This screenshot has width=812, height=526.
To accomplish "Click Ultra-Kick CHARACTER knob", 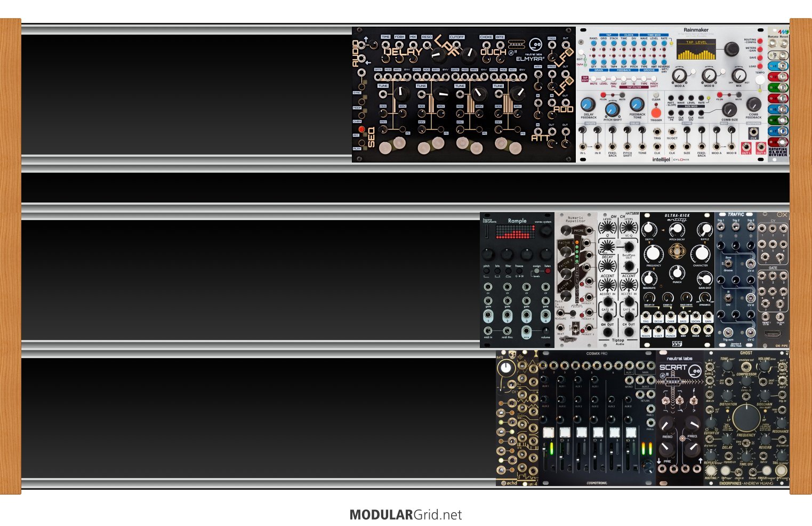I will point(701,254).
